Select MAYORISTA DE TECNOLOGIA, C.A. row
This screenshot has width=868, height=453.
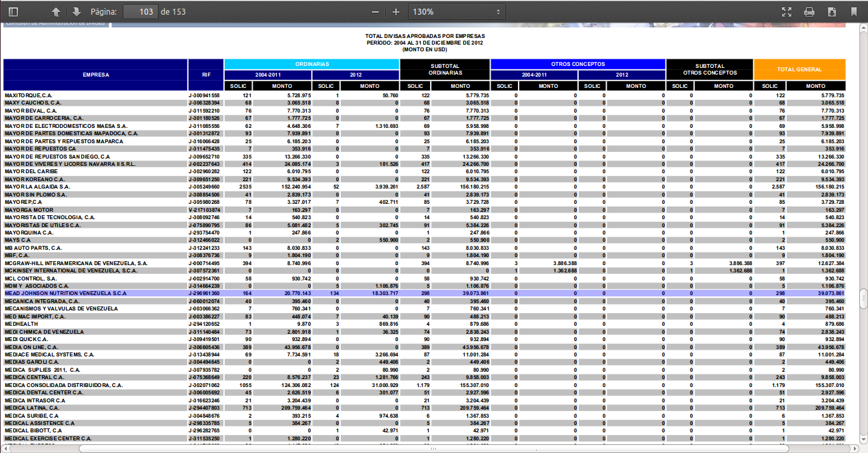425,217
